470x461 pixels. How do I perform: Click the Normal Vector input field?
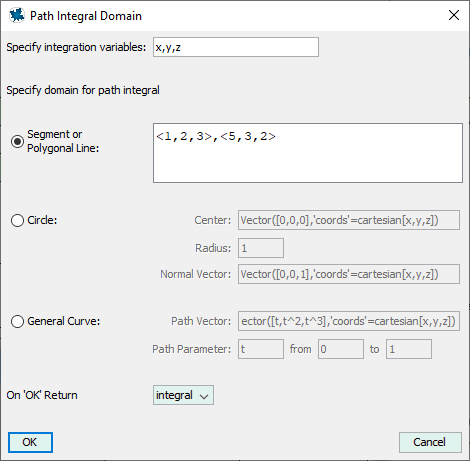[x=349, y=274]
